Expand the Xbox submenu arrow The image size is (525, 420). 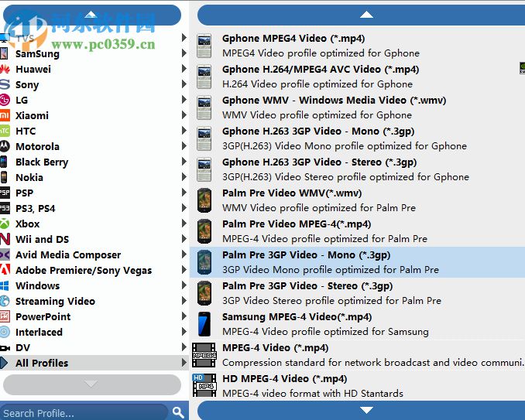coord(184,224)
